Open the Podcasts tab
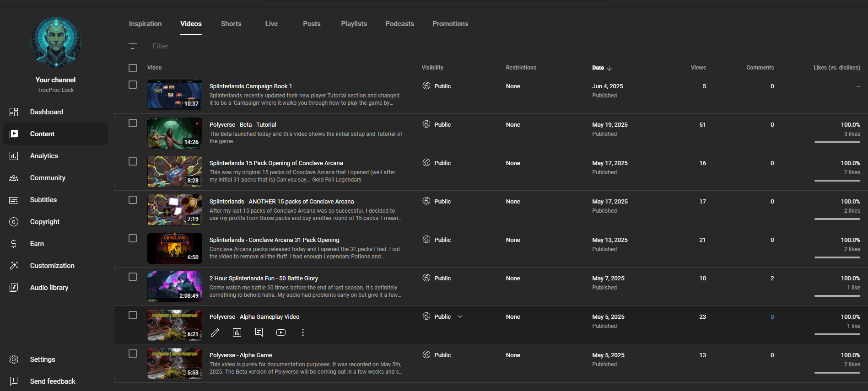The width and height of the screenshot is (868, 391). tap(399, 24)
